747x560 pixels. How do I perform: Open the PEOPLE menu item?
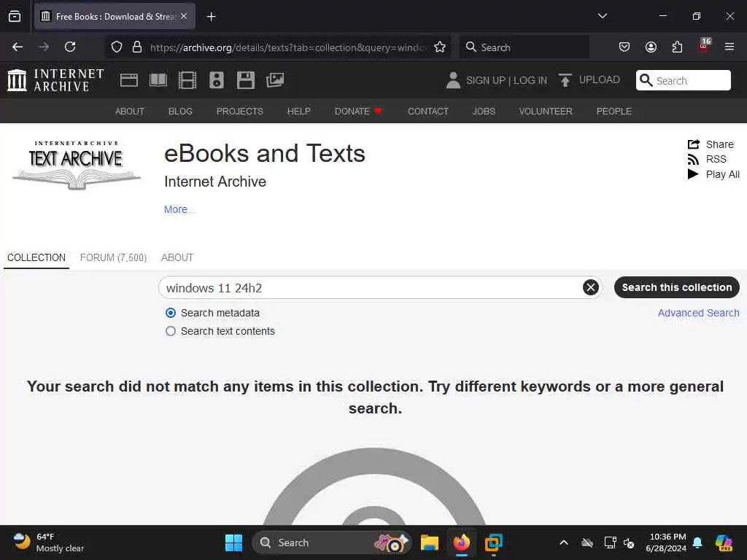614,111
